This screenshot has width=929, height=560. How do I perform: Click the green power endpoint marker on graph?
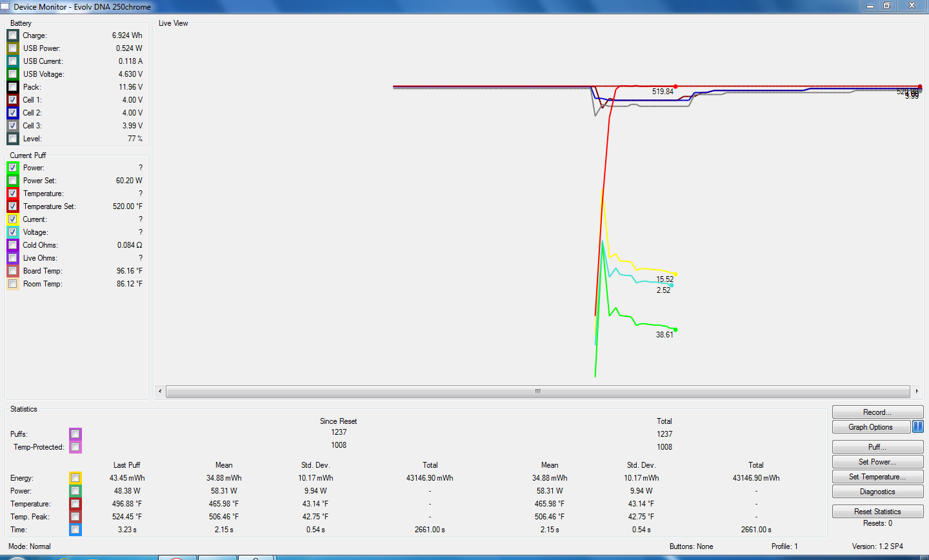click(675, 330)
